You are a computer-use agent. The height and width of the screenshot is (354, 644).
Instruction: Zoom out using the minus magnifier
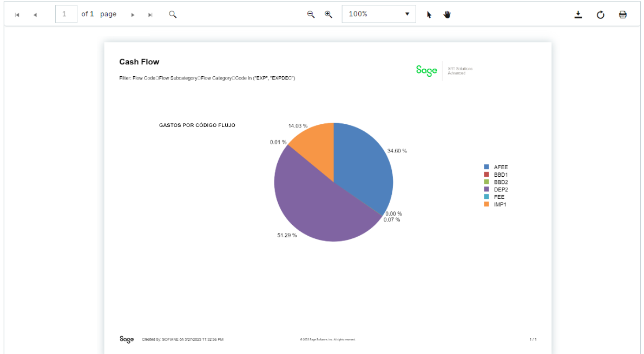[311, 14]
